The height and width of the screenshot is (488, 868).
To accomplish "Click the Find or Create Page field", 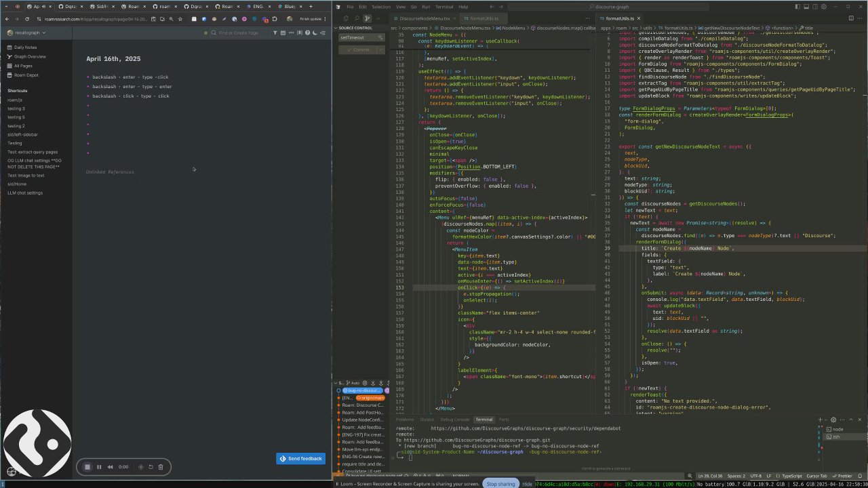I will coord(238,33).
